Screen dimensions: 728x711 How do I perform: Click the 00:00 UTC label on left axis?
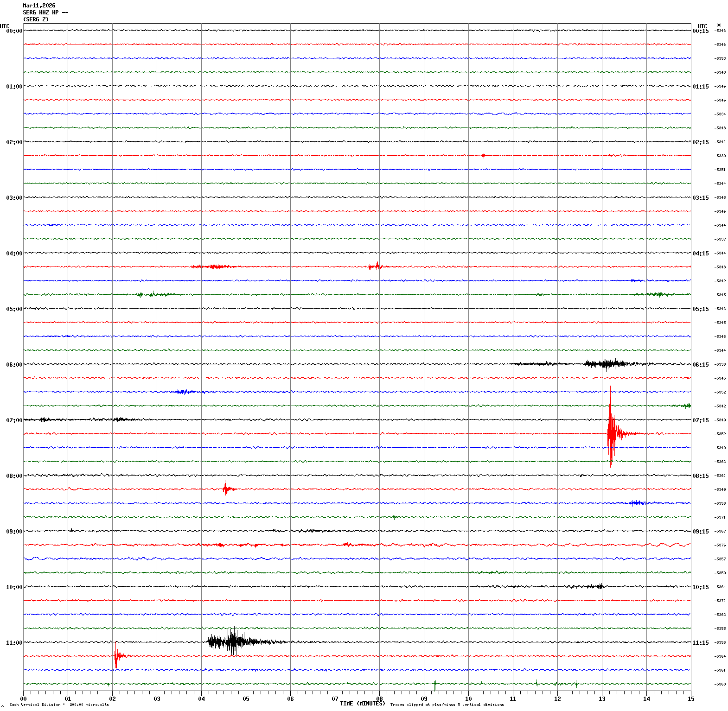coord(14,31)
